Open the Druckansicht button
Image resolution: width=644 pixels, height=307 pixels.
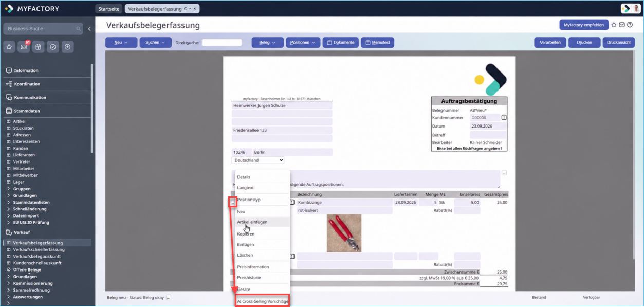click(619, 43)
